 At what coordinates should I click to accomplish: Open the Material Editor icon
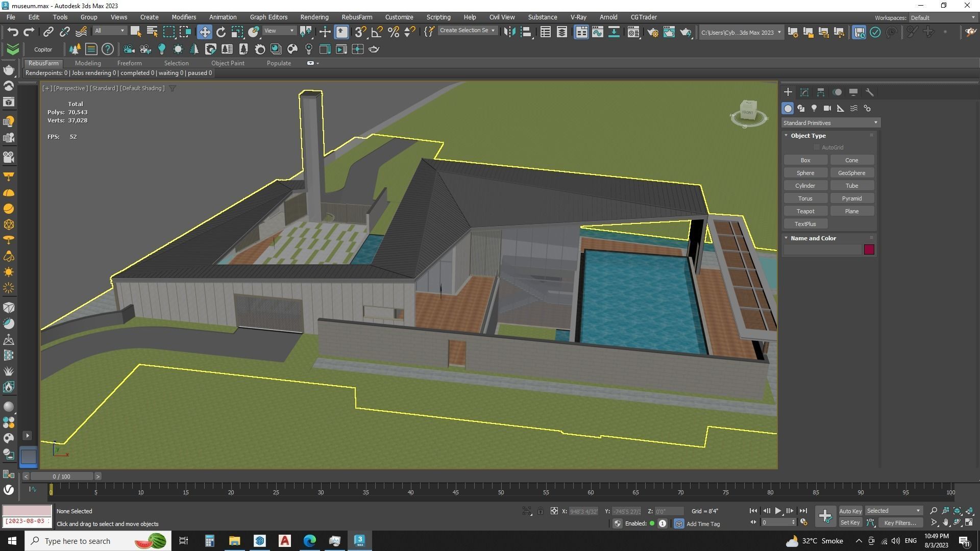point(633,32)
